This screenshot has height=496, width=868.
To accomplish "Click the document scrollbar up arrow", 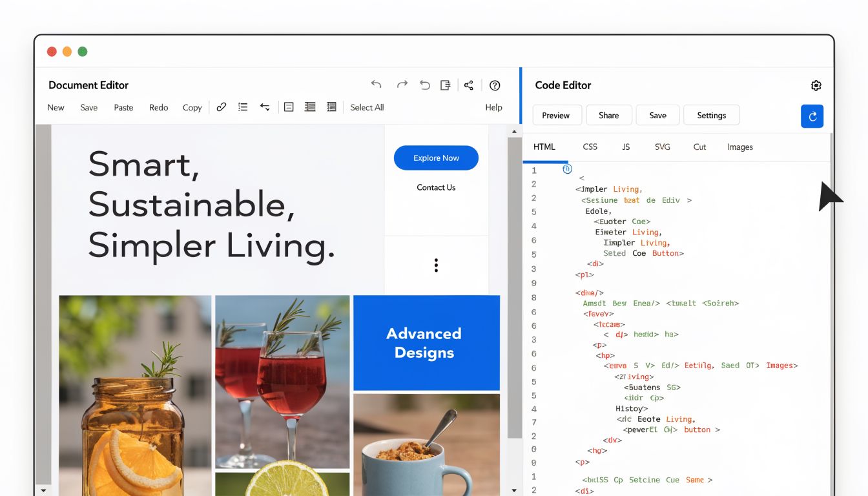I will click(x=514, y=132).
